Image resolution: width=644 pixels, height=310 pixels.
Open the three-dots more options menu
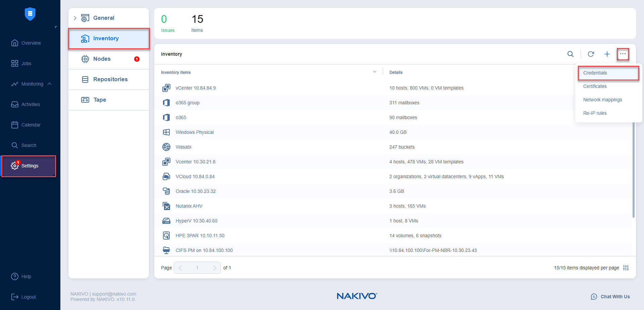623,54
